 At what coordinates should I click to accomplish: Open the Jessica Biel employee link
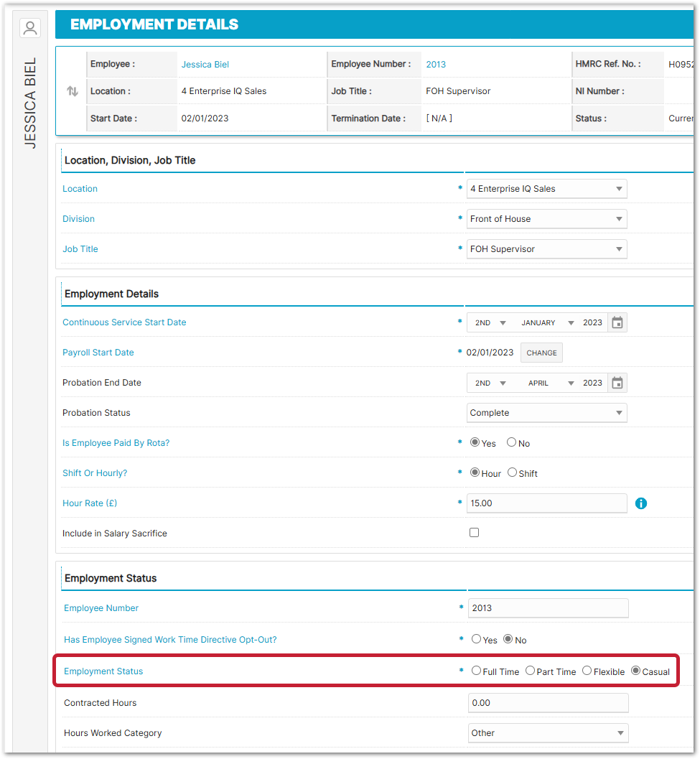pyautogui.click(x=205, y=65)
